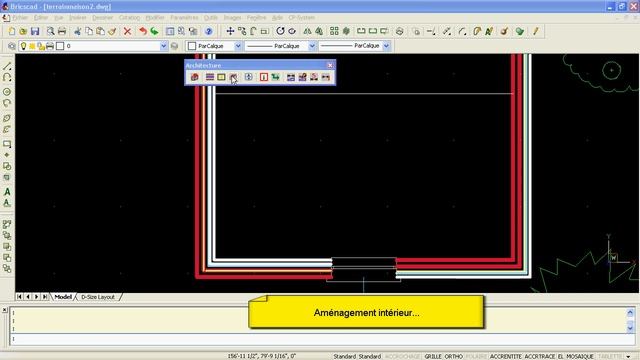Click the yellow rectangle icon in Architecture toolbar
This screenshot has width=640, height=360.
(221, 77)
